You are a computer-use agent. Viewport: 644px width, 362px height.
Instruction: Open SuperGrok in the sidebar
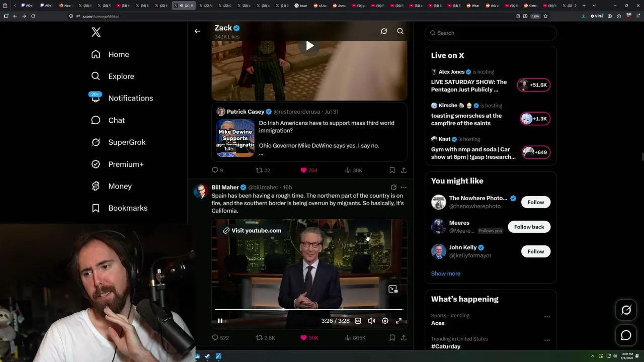coord(118,142)
